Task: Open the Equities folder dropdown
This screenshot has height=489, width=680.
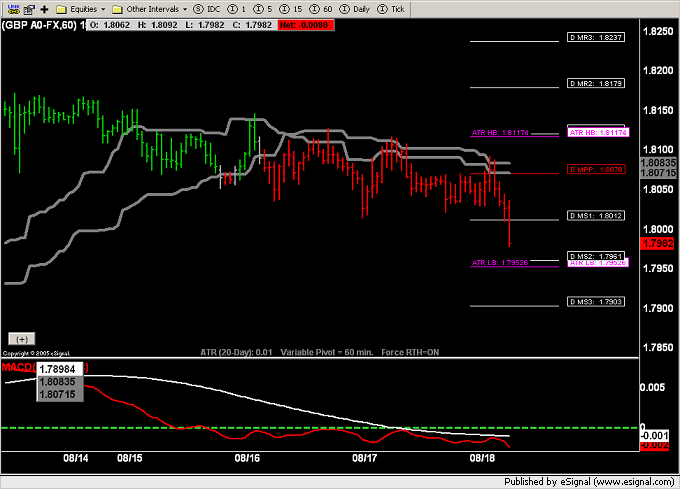Action: (81, 9)
